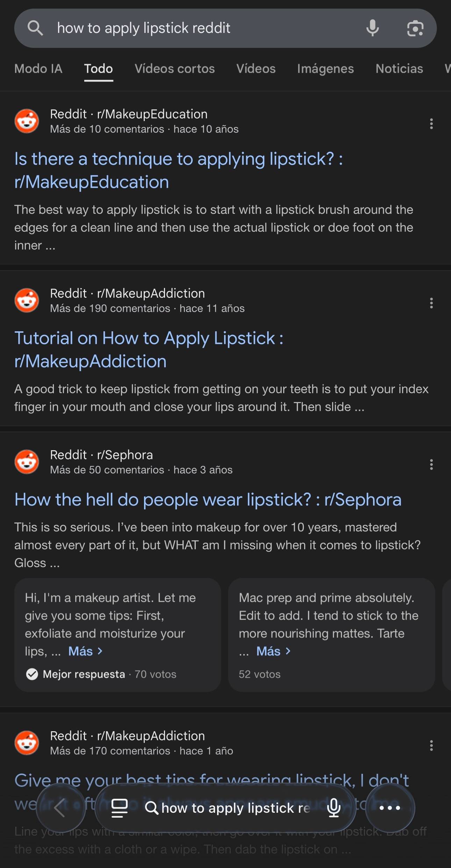Open the tabs icon in bottom bar
The width and height of the screenshot is (451, 868).
pyautogui.click(x=119, y=808)
